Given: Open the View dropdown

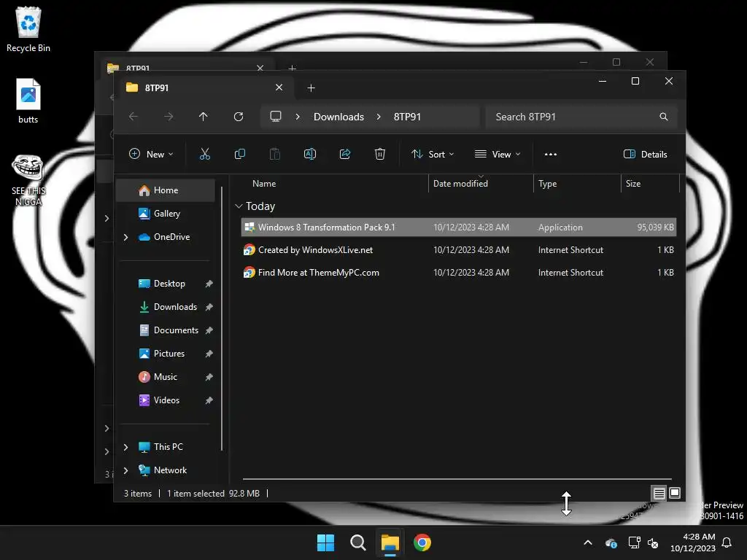Looking at the screenshot, I should tap(498, 155).
